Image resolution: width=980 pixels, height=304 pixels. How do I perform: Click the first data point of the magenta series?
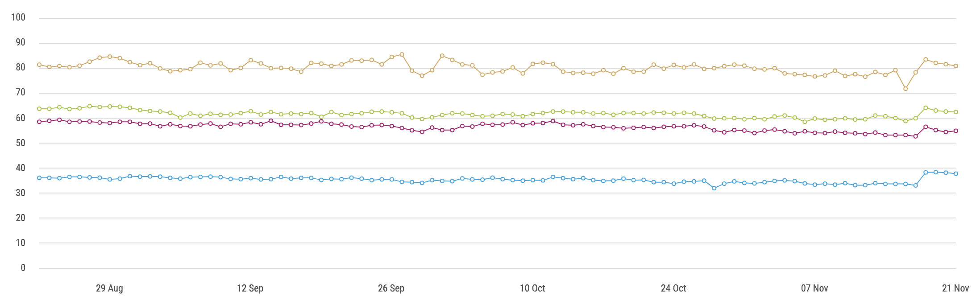click(x=39, y=122)
